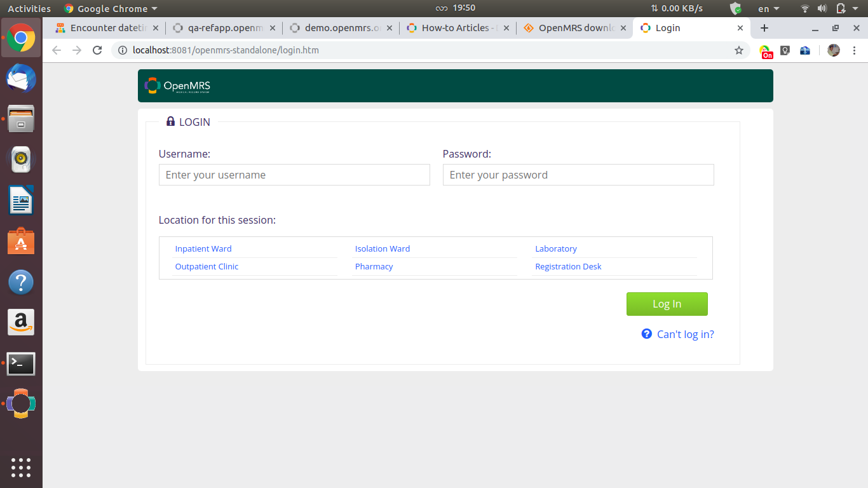Open the Activities overview

(x=29, y=8)
